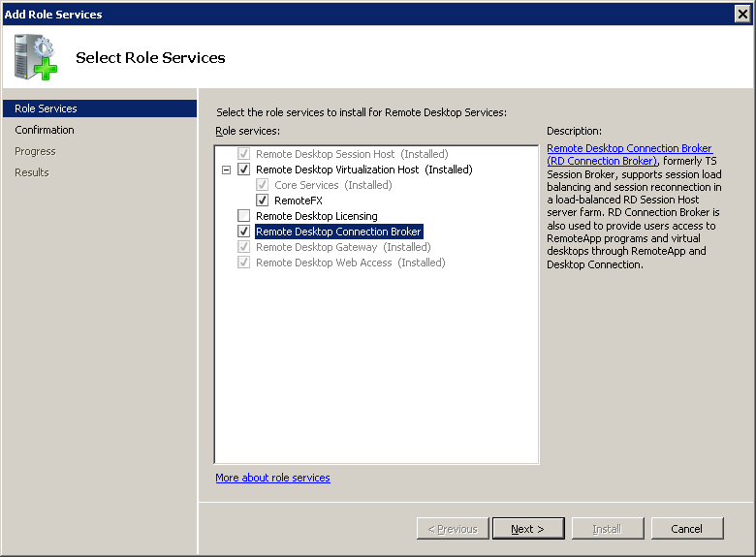Screen dimensions: 756x557
Task: Select the Role Services step
Action: (100, 108)
